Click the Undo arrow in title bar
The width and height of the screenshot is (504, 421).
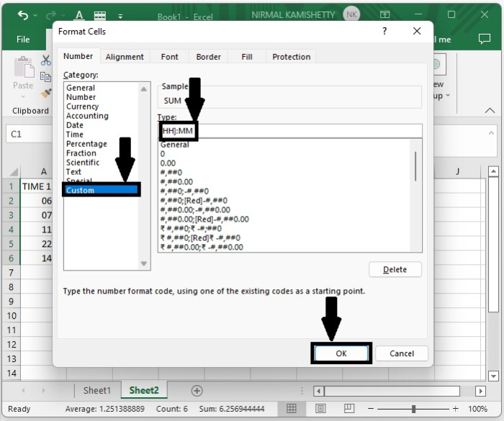click(x=22, y=15)
